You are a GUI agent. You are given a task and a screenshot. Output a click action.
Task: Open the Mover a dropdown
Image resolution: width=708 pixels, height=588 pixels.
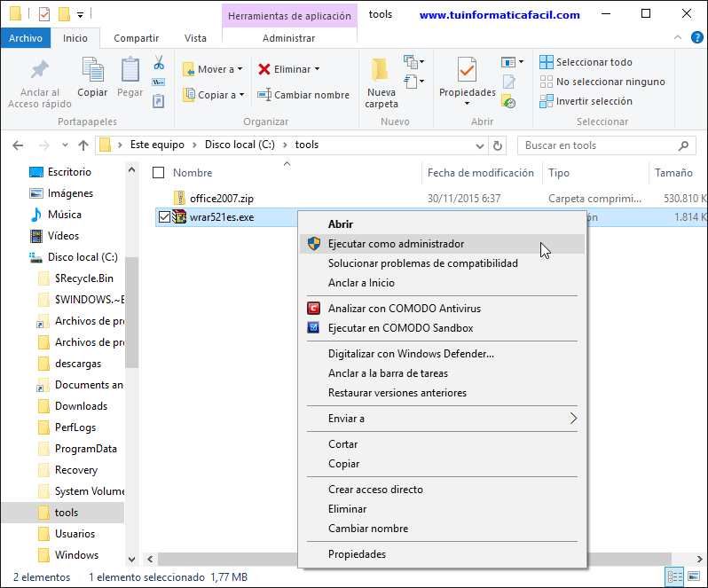[x=213, y=69]
